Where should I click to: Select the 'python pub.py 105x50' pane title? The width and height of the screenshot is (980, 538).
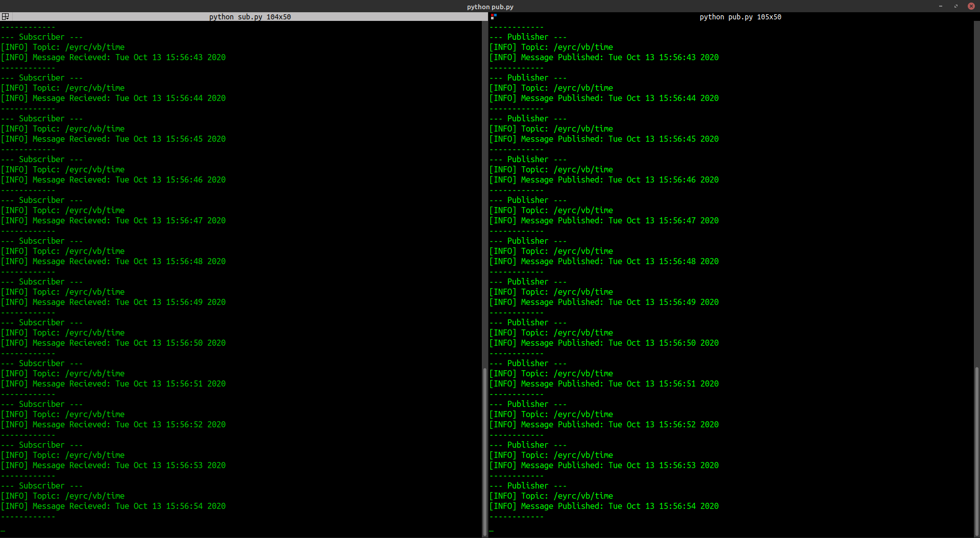[x=740, y=17]
